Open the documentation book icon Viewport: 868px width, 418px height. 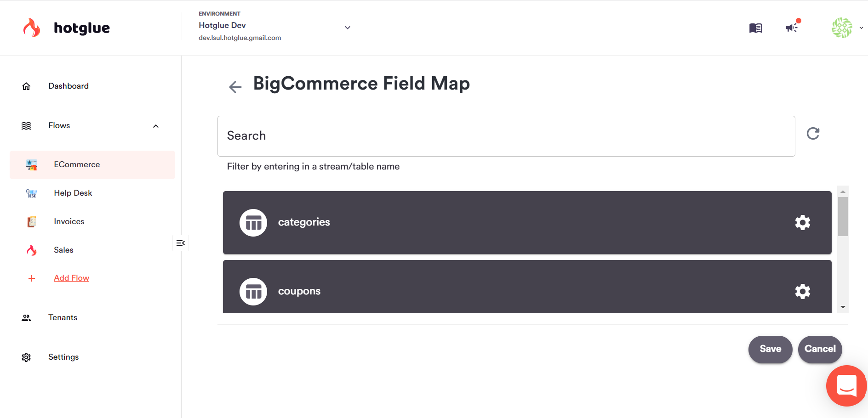pyautogui.click(x=755, y=28)
